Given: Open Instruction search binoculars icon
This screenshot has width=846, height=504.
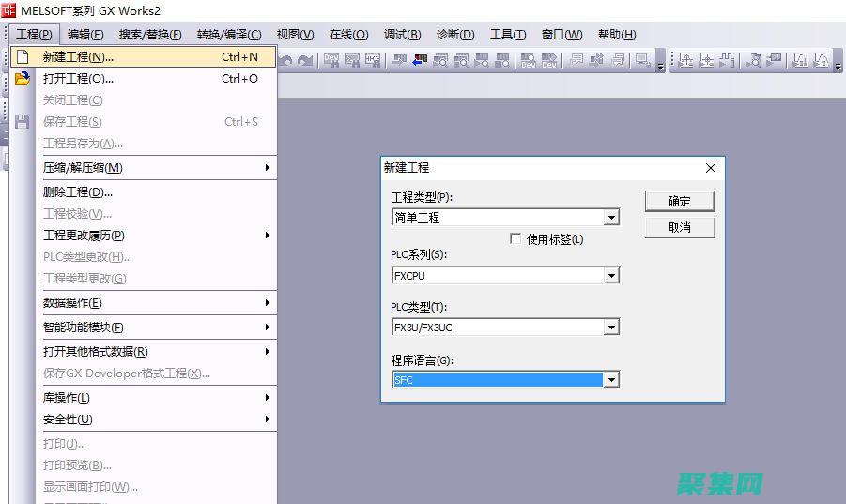Looking at the screenshot, I should 352,60.
